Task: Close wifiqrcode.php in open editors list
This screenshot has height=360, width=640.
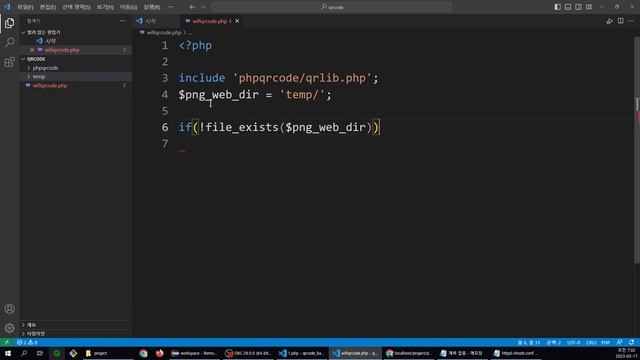Action: 32,50
